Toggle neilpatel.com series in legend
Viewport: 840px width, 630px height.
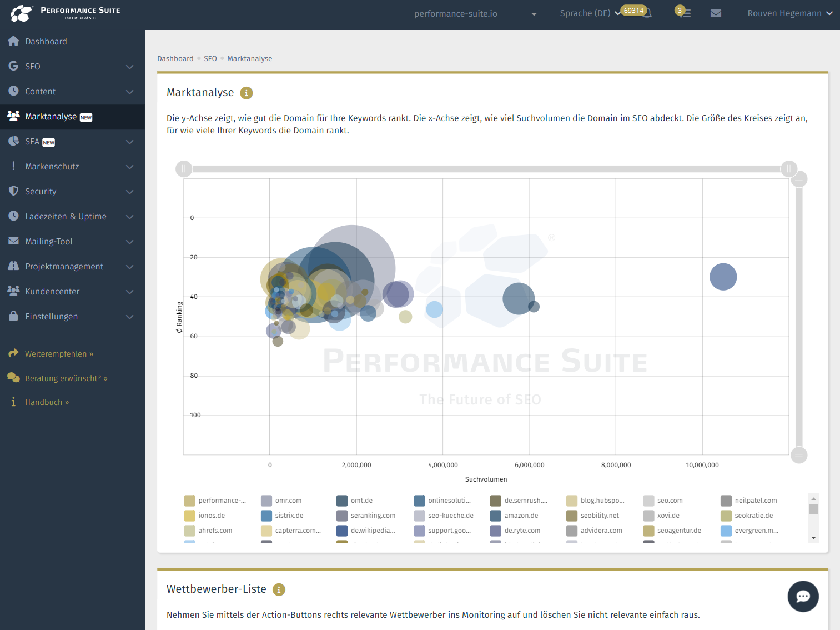pos(749,501)
